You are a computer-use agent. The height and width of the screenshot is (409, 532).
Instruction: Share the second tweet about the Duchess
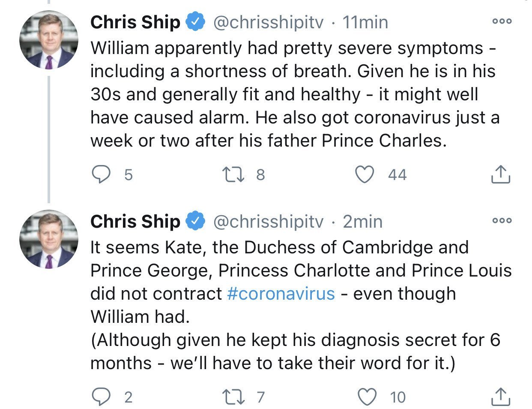tap(499, 397)
